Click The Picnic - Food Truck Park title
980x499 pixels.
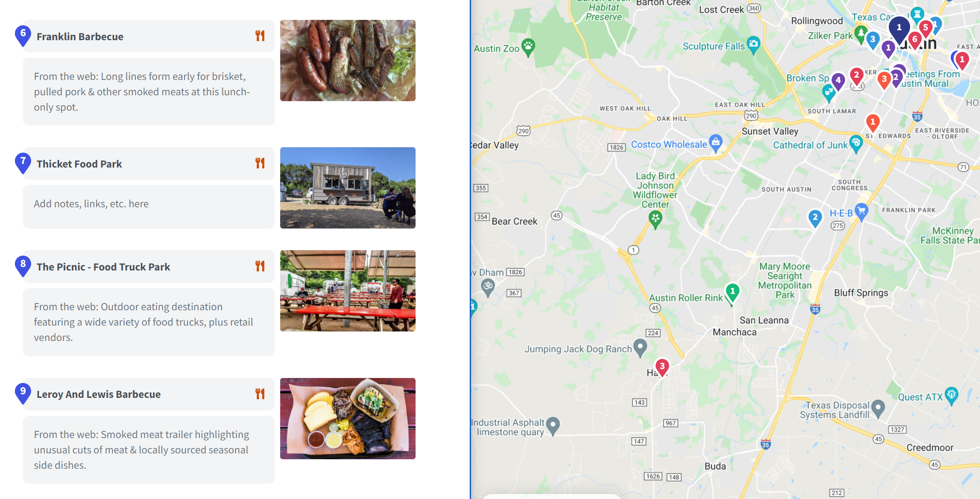pos(103,267)
